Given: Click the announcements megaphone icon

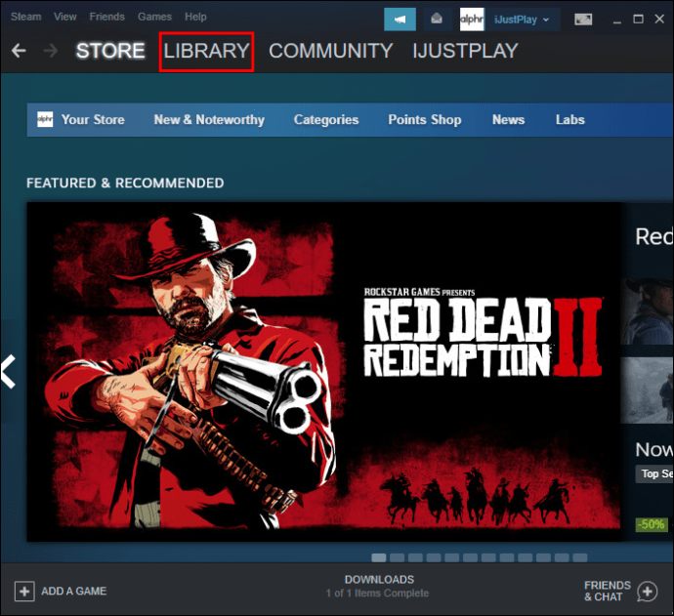Looking at the screenshot, I should [400, 20].
